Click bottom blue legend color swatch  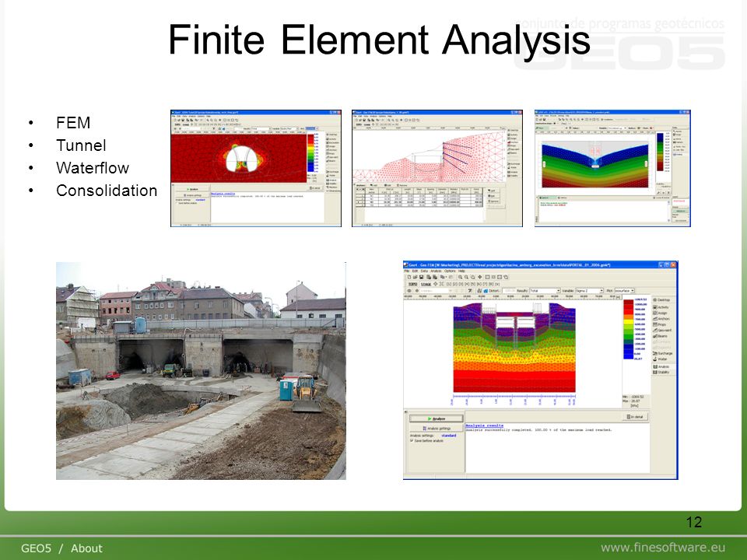(x=629, y=357)
